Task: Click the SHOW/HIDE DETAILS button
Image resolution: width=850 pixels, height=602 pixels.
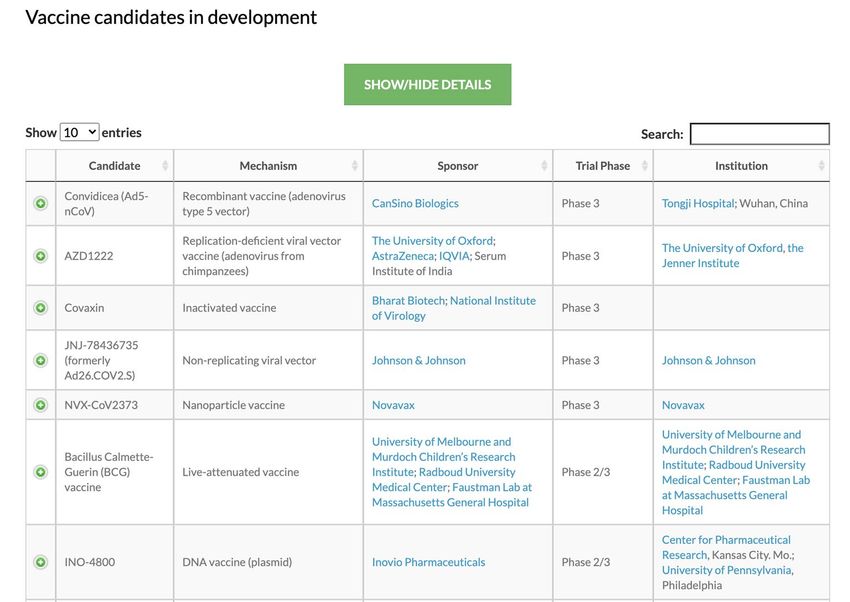Action: pyautogui.click(x=427, y=85)
